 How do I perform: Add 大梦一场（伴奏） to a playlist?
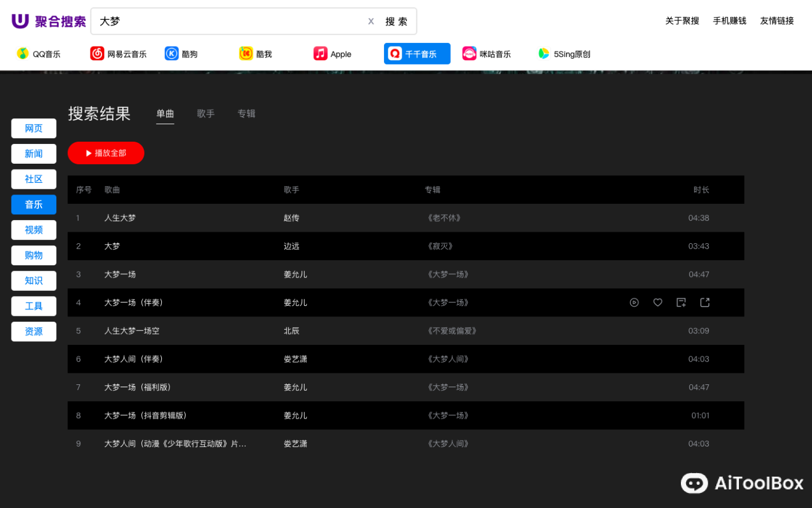[681, 302]
